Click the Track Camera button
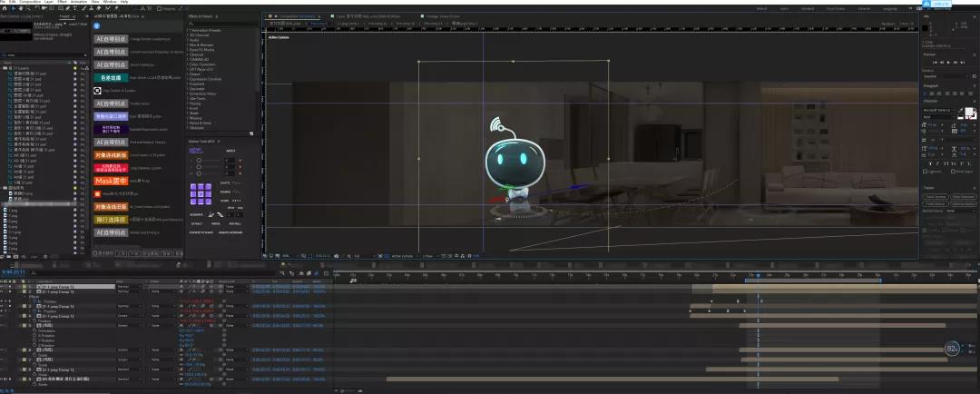 click(x=936, y=197)
